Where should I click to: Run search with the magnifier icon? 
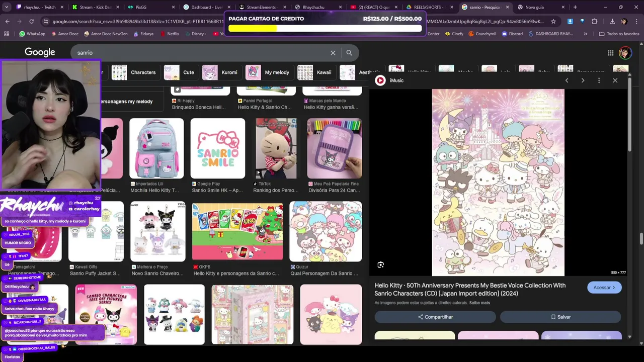(349, 53)
